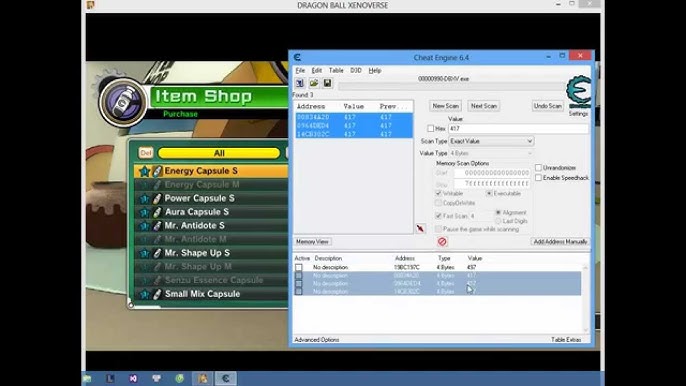Click the scan Value input field

coord(518,129)
